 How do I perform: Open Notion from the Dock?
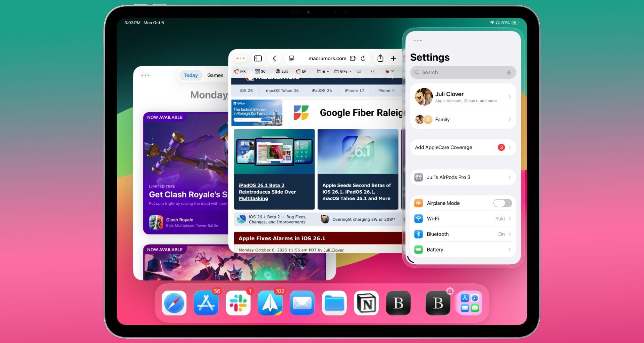(366, 303)
